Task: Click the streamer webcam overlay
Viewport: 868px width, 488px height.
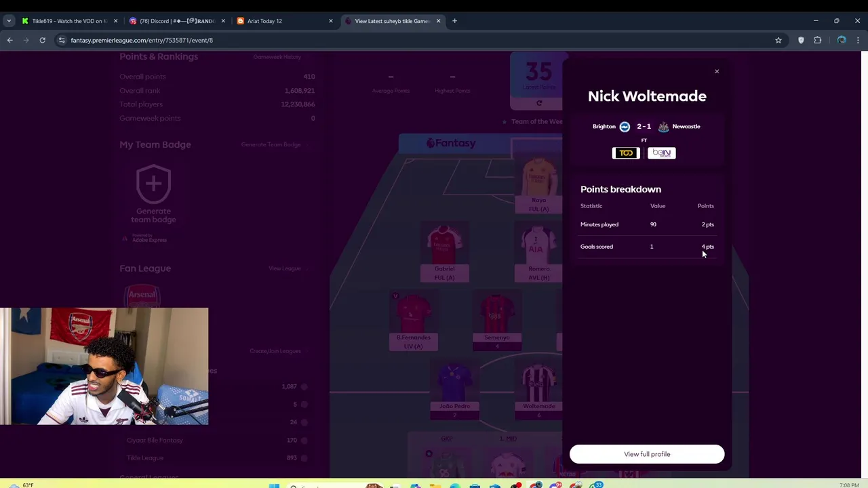Action: click(x=104, y=366)
